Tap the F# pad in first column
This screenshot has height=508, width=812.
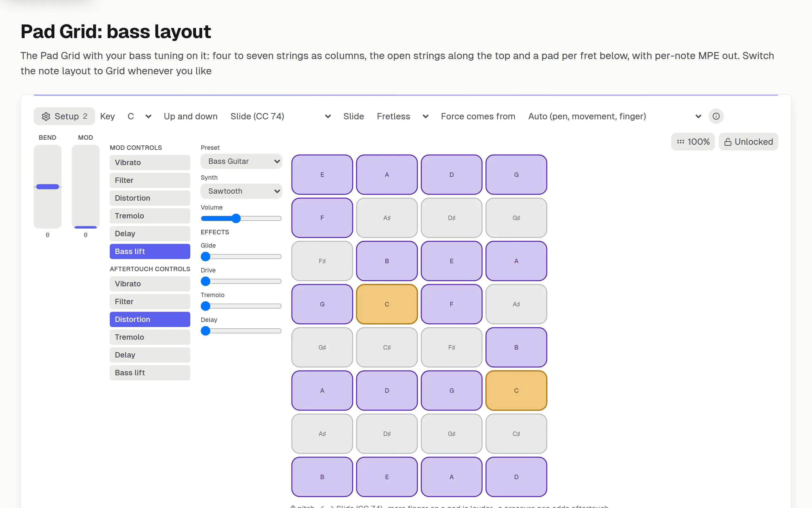point(322,261)
